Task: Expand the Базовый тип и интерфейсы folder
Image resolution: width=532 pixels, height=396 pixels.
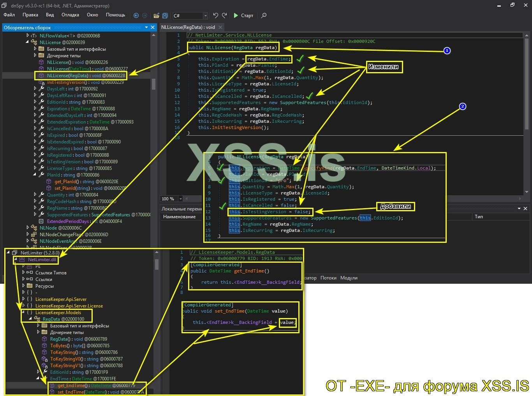Action: [x=35, y=49]
